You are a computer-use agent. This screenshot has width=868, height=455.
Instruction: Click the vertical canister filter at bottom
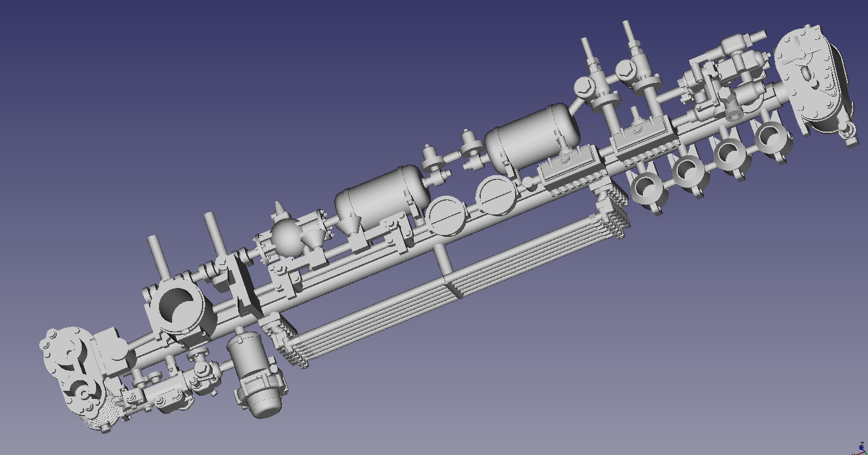coord(254,373)
